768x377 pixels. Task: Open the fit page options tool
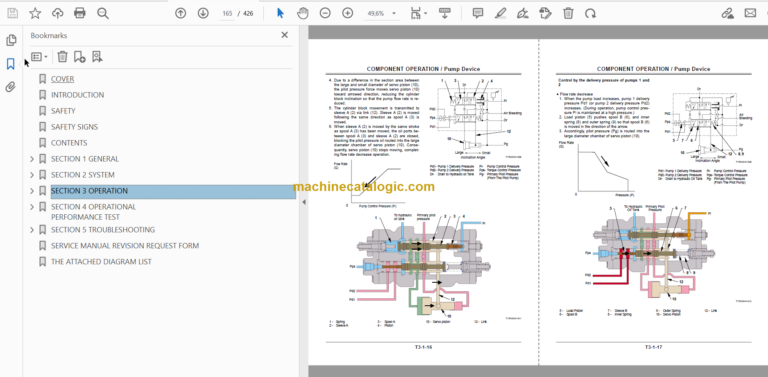tap(418, 13)
